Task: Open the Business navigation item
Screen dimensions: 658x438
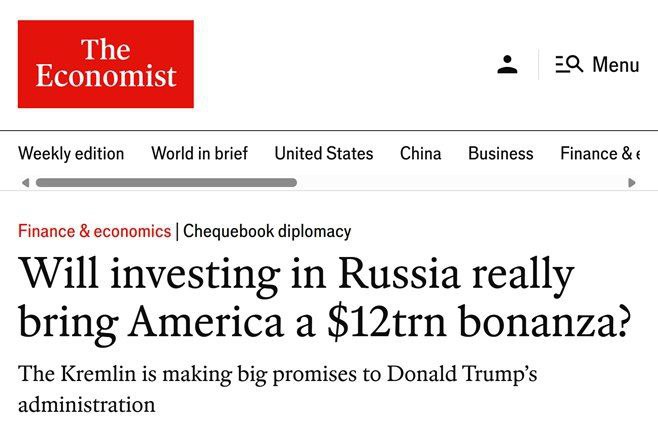Action: (500, 153)
